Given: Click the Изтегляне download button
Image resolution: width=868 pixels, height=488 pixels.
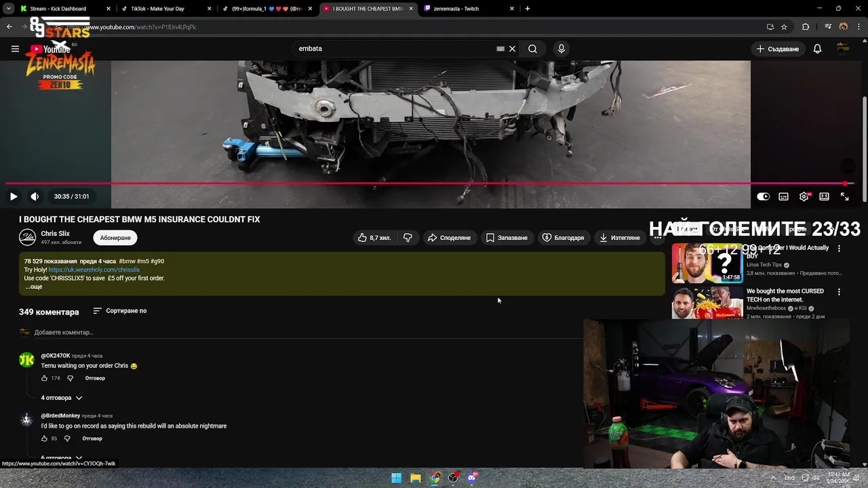Looking at the screenshot, I should click(620, 238).
